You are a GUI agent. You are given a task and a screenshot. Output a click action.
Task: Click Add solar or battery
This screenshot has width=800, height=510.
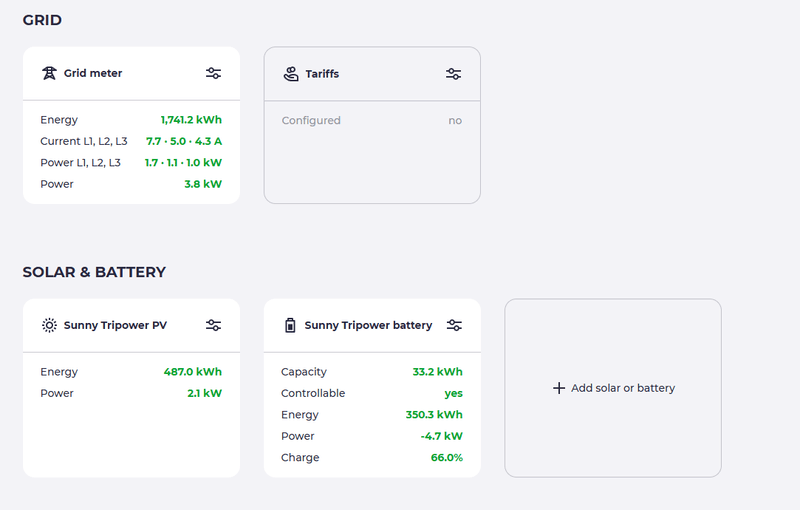pyautogui.click(x=622, y=388)
